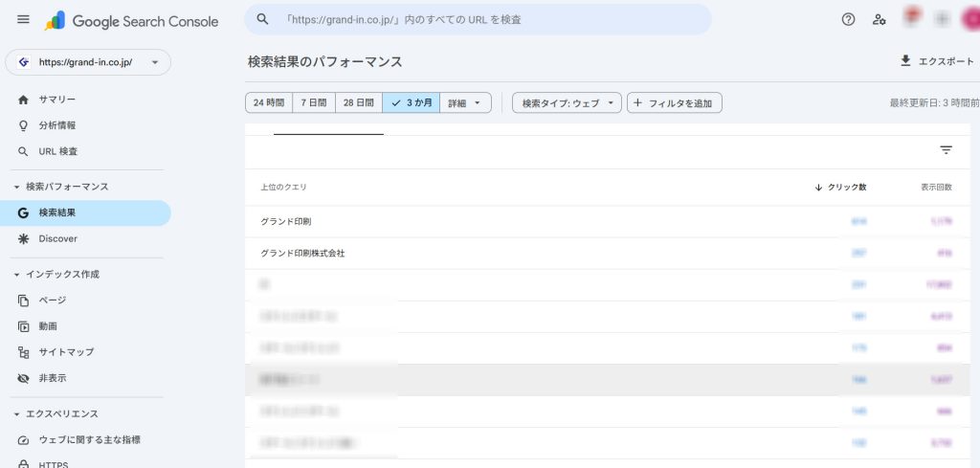Select the 3 か月 date range

(412, 102)
